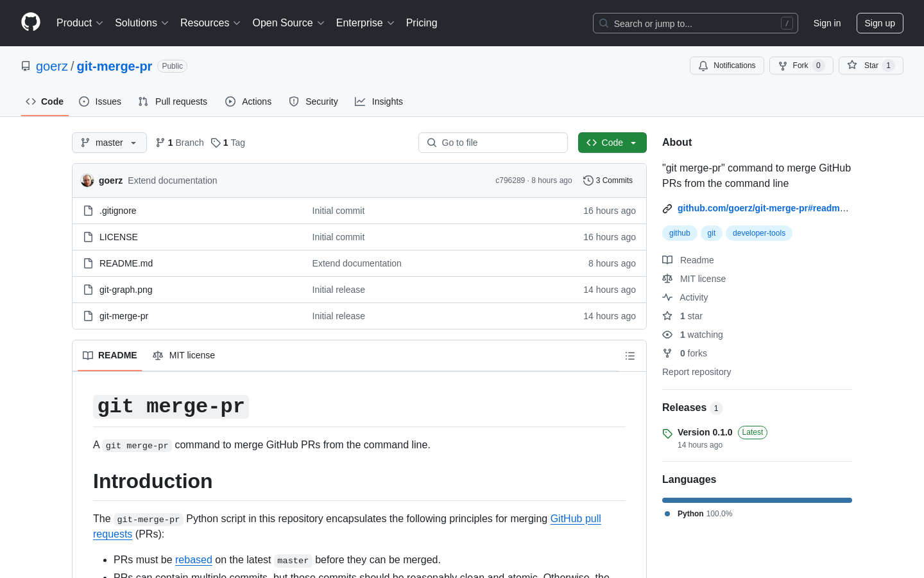
Task: Expand the Product menu
Action: [80, 22]
